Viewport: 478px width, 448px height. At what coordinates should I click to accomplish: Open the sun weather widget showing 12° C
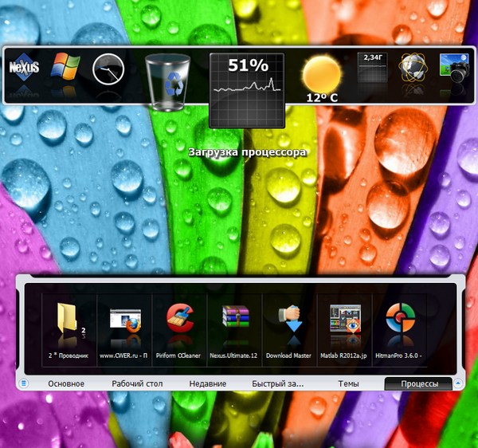point(322,77)
